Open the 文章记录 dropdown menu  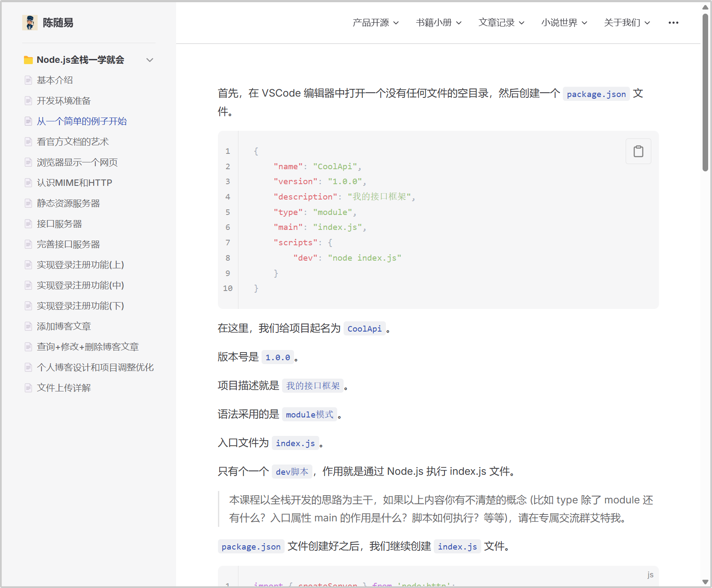(501, 23)
